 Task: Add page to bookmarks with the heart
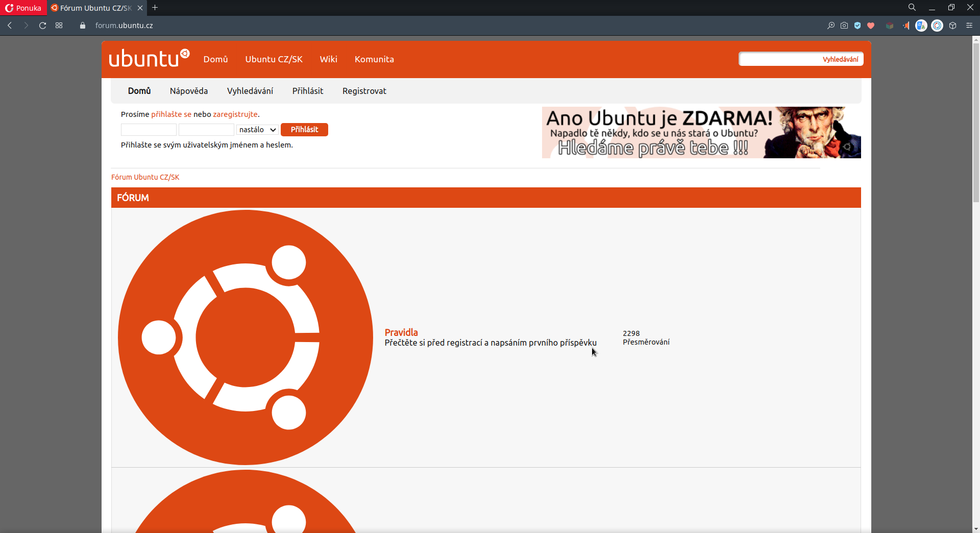871,26
